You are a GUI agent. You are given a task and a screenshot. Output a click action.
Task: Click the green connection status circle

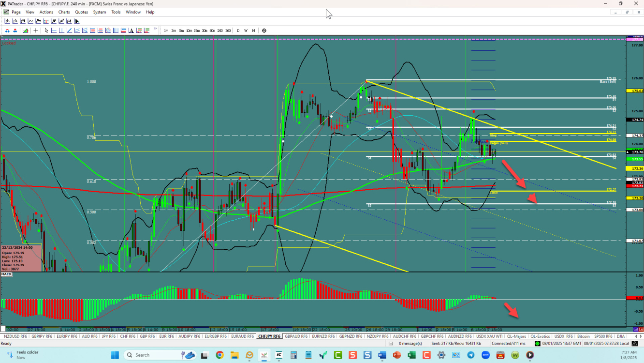pos(537,343)
